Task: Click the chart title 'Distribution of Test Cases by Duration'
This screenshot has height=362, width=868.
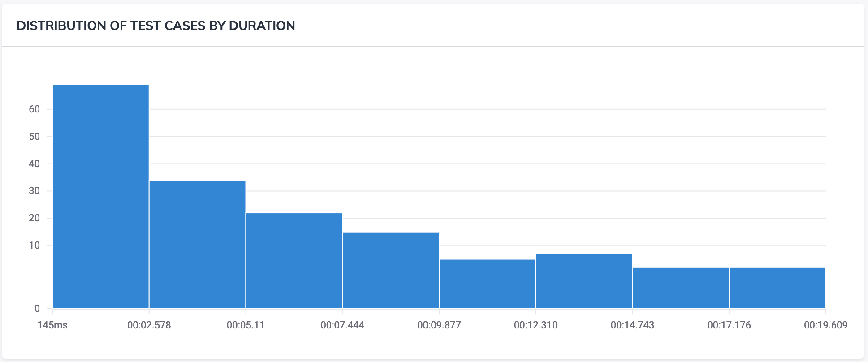Action: tap(155, 26)
